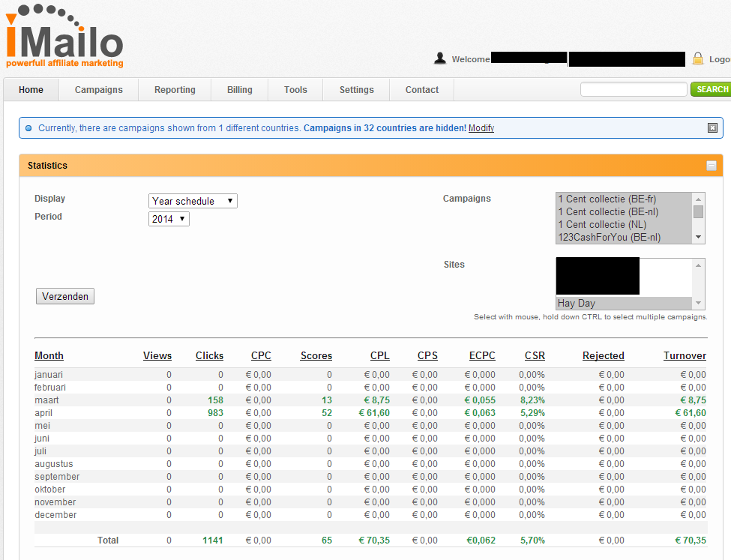Sort table by Scores column
Screen dimensions: 731x560
(x=316, y=356)
